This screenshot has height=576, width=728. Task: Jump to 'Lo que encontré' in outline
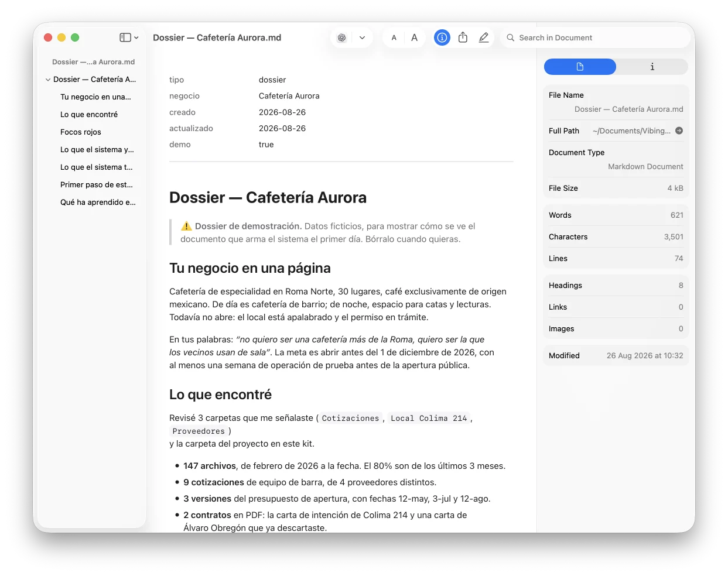[x=89, y=115]
